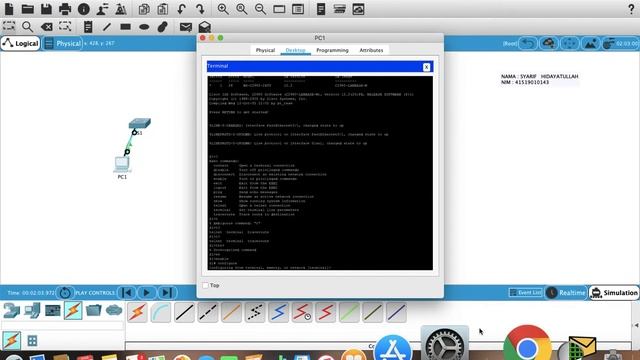Image resolution: width=640 pixels, height=360 pixels.
Task: Copy selection from main toolbar
Action: point(144,9)
